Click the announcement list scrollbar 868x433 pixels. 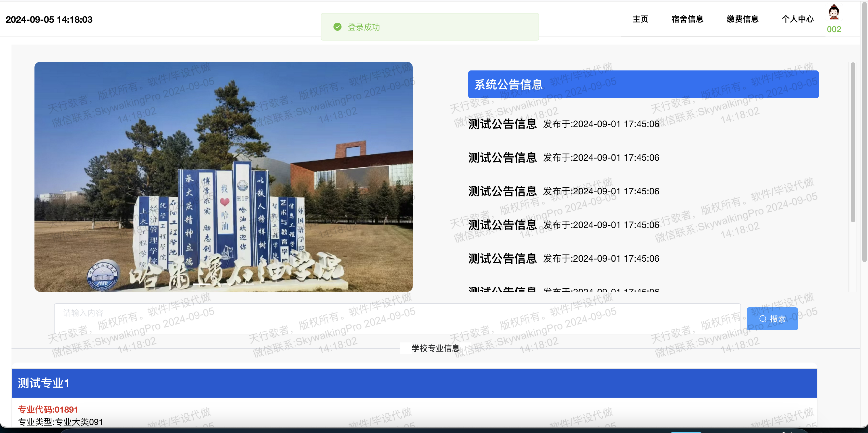pyautogui.click(x=853, y=142)
